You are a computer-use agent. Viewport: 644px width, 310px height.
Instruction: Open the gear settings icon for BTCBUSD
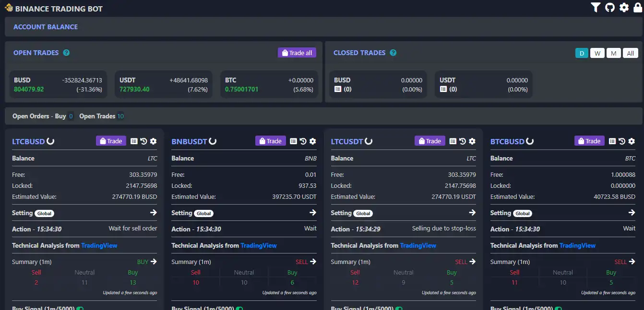(x=632, y=141)
